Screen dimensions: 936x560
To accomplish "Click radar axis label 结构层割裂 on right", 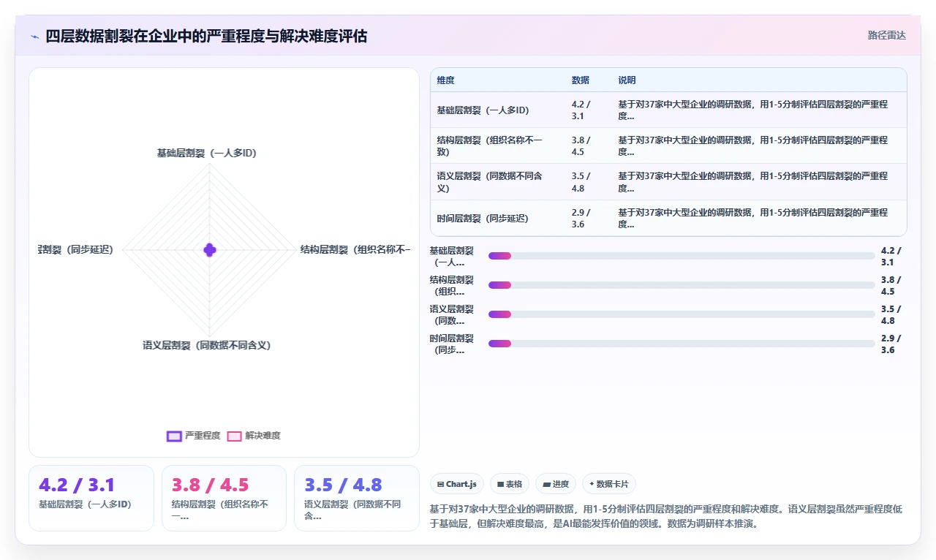I will [355, 249].
